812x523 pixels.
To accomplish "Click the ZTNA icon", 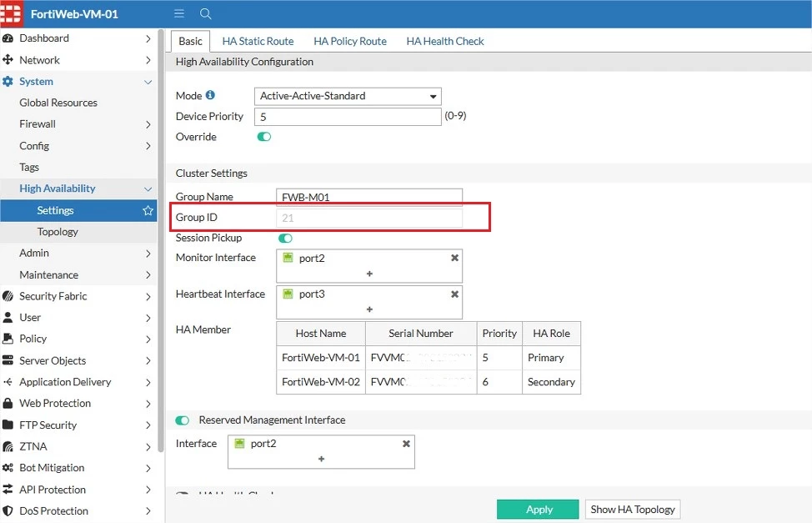I will (x=8, y=446).
